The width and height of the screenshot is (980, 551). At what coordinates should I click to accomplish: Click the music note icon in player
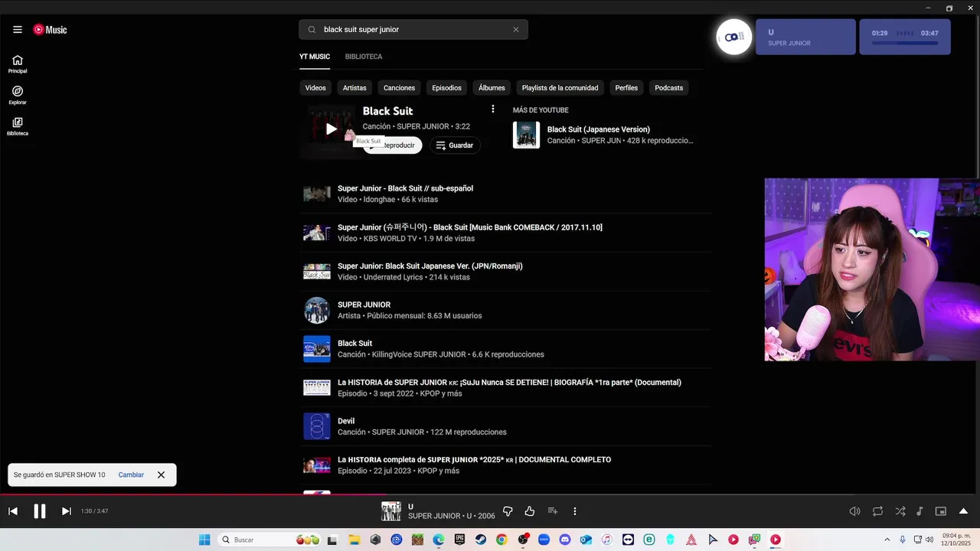pos(920,511)
